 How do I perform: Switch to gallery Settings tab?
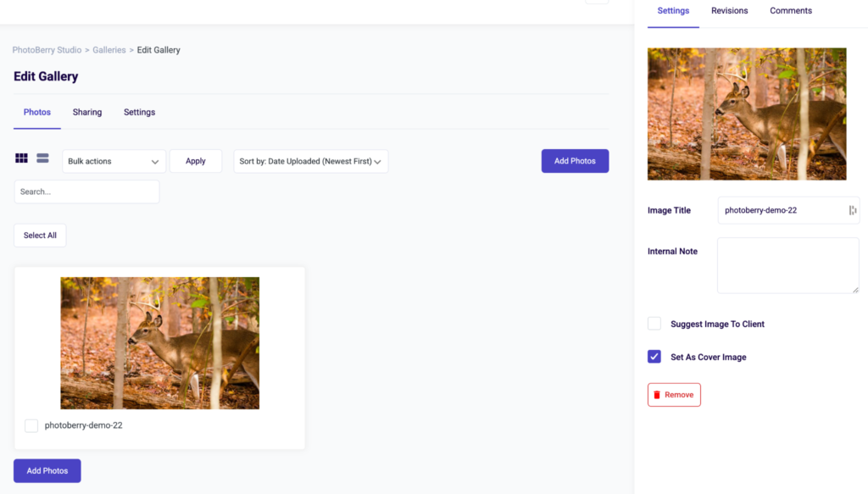coord(139,112)
